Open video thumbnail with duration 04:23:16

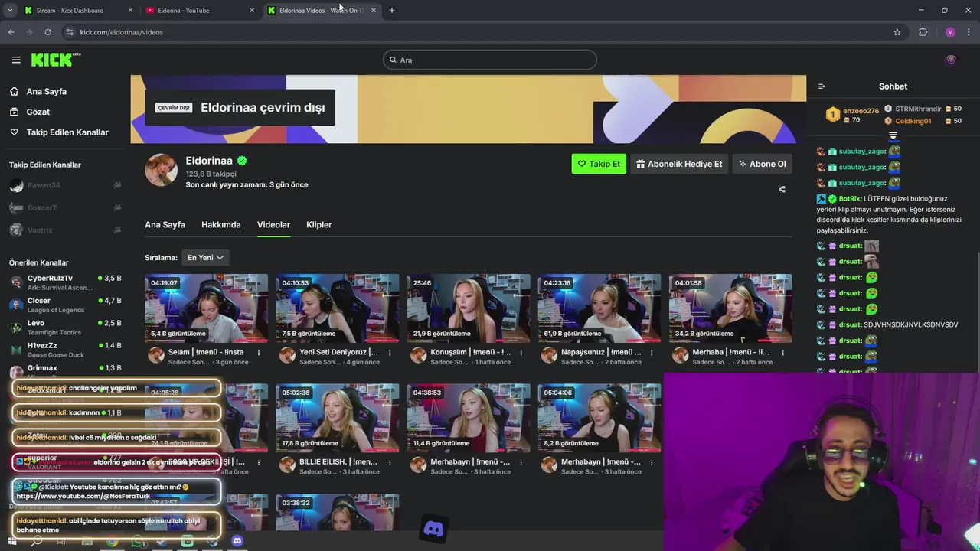click(599, 308)
